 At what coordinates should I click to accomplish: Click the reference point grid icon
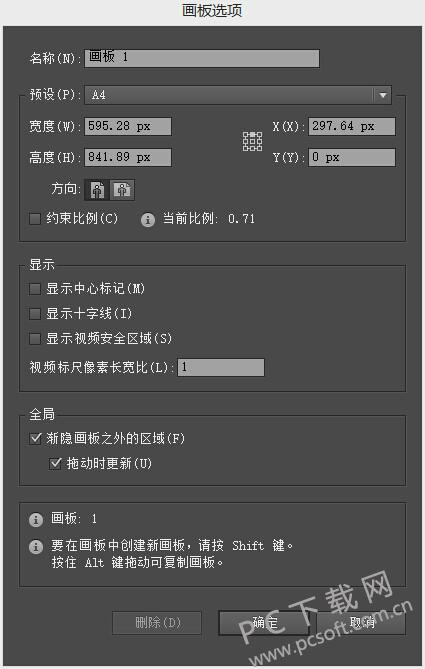click(253, 141)
